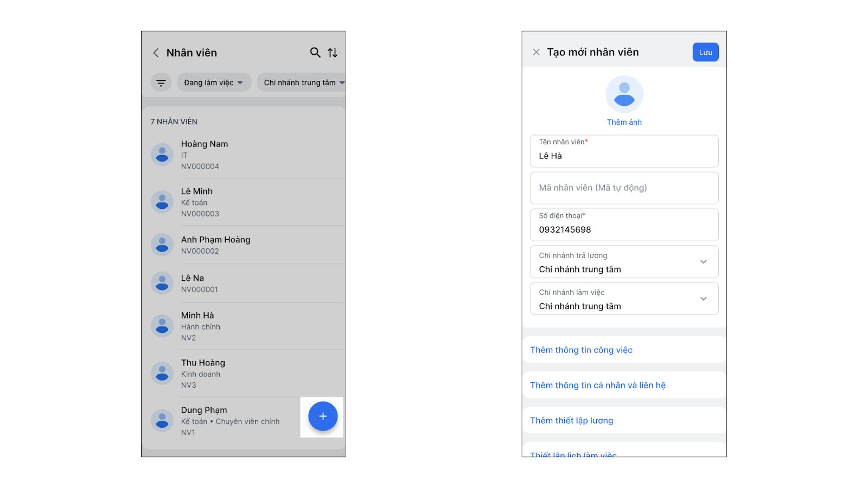Viewport: 868px width, 488px height.
Task: Open Dung Phạm's avatar icon
Action: click(162, 421)
